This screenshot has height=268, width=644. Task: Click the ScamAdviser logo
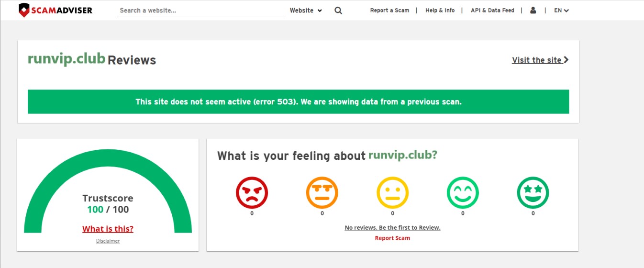(55, 10)
